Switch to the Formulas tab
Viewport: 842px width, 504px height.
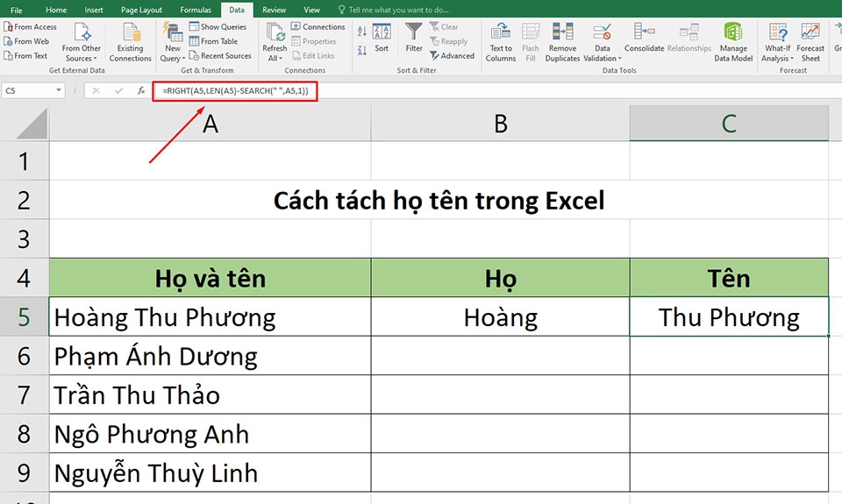tap(196, 10)
